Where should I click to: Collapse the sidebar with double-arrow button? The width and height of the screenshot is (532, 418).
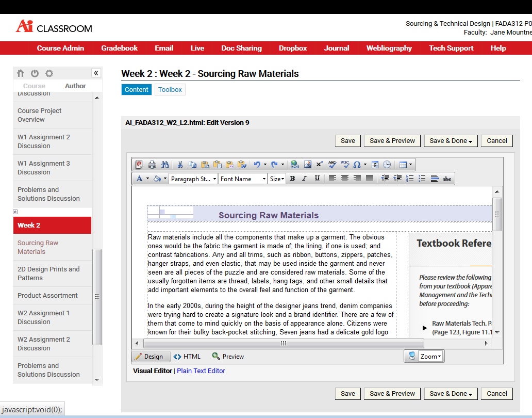pos(96,73)
